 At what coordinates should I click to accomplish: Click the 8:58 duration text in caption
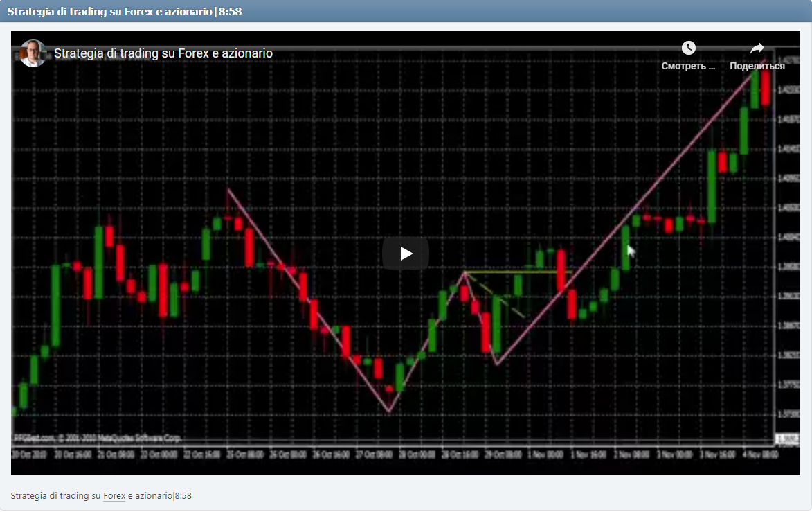[x=181, y=495]
